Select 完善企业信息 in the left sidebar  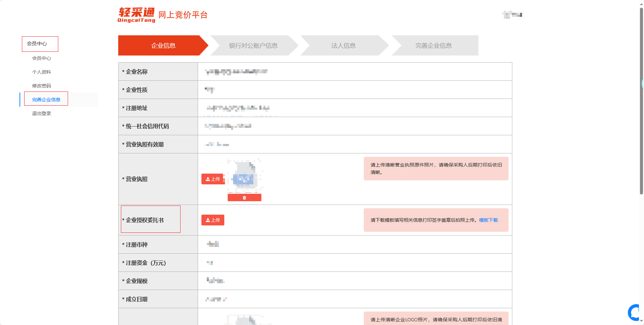point(46,100)
